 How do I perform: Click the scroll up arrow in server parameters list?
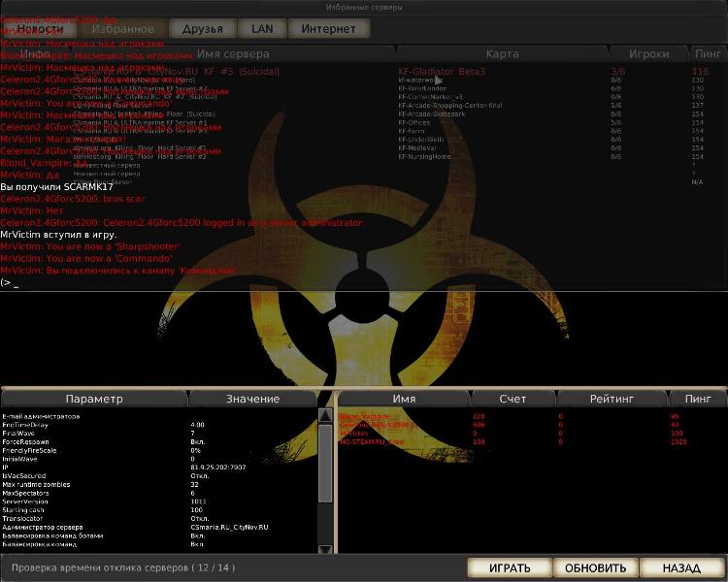[x=324, y=414]
